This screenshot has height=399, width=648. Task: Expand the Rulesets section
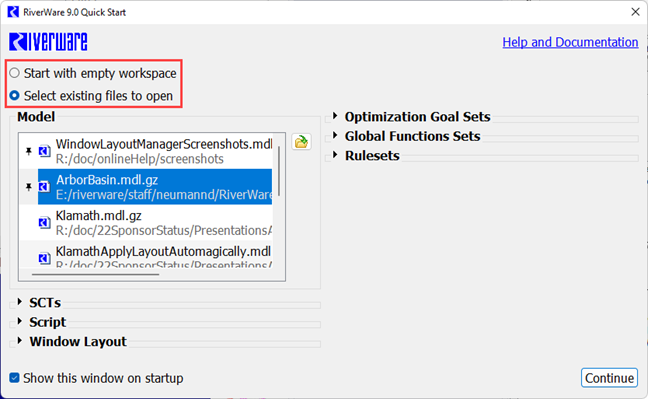(x=335, y=155)
